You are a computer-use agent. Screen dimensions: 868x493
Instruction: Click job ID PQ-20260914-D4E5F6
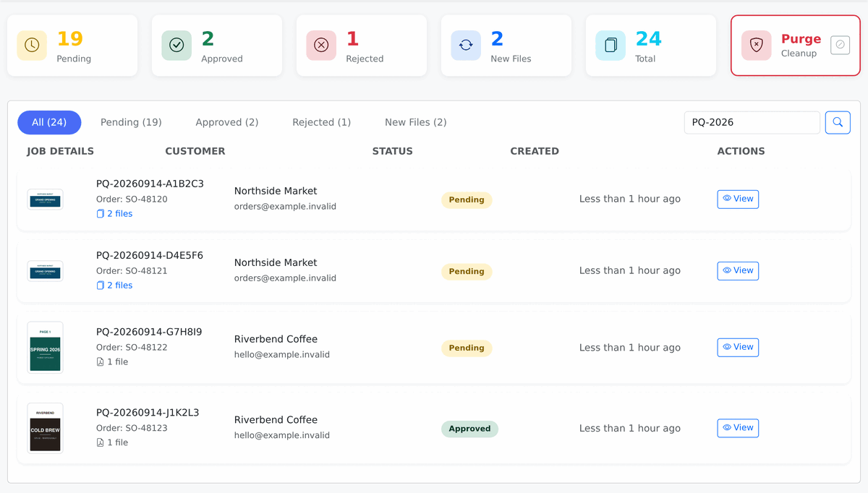[x=150, y=255]
